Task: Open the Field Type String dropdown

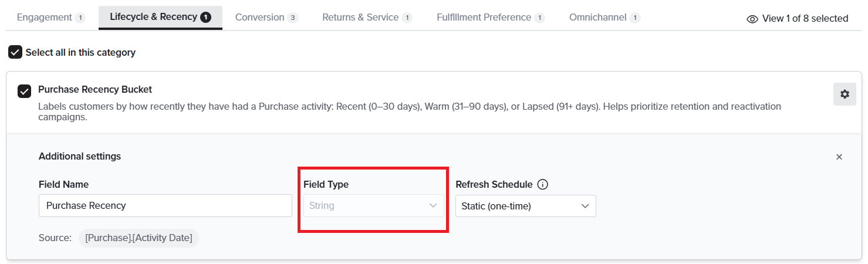Action: (373, 206)
